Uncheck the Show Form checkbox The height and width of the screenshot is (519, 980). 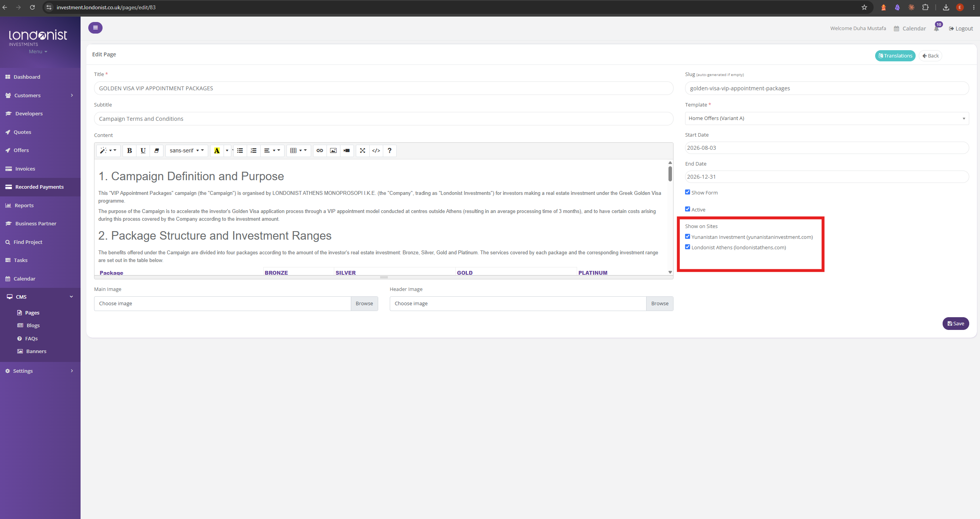coord(687,192)
